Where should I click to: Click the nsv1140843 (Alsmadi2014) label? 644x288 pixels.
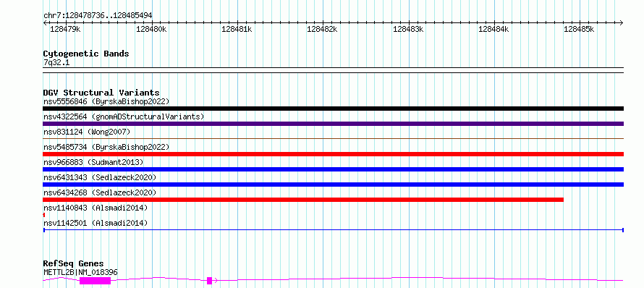[x=96, y=208]
